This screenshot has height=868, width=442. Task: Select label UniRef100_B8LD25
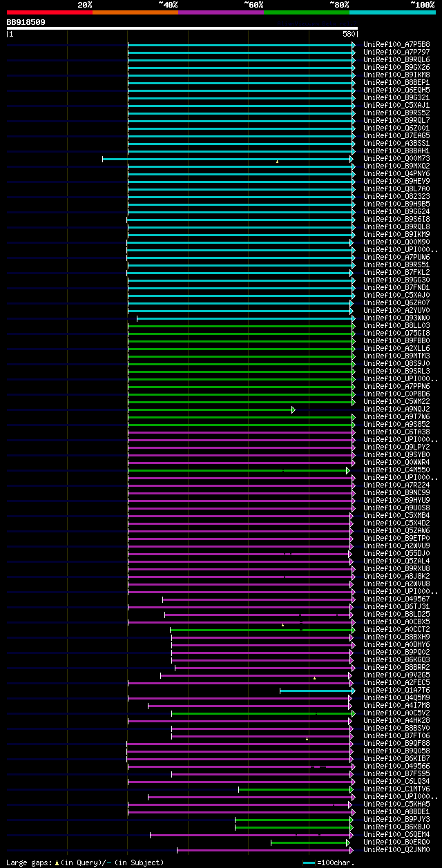pos(396,614)
